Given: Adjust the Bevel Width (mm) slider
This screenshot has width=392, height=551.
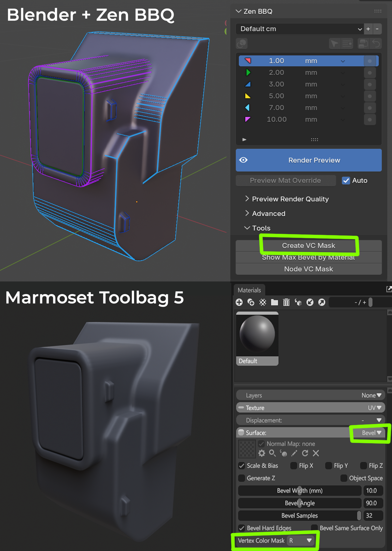Looking at the screenshot, I should tap(300, 491).
